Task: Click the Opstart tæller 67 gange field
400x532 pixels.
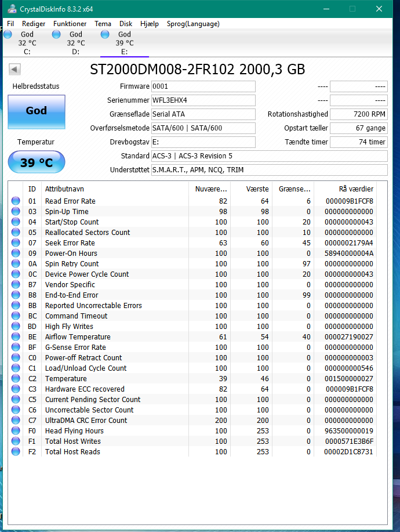Action: point(359,128)
